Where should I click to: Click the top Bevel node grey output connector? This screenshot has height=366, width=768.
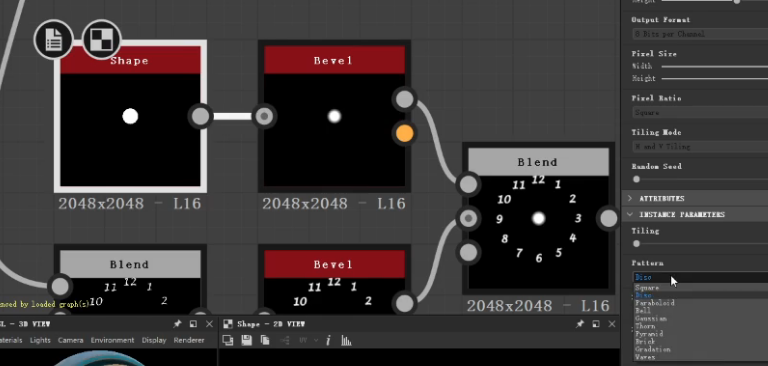(405, 99)
